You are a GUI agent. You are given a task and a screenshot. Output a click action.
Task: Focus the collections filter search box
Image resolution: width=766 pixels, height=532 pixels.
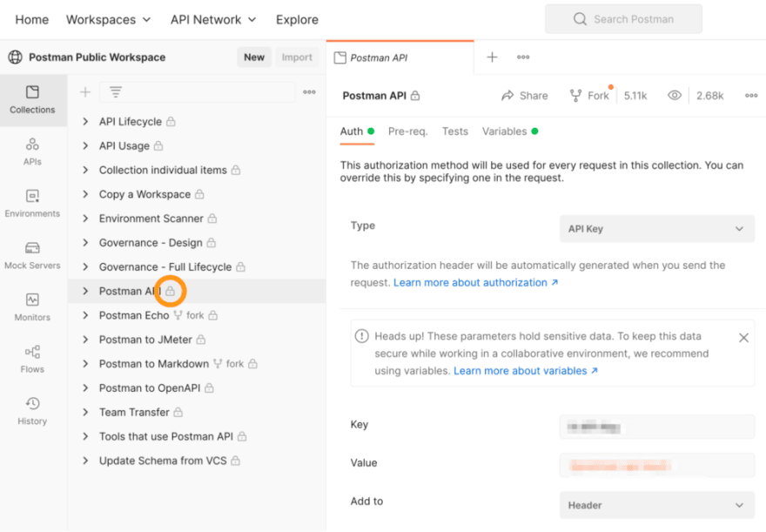198,91
